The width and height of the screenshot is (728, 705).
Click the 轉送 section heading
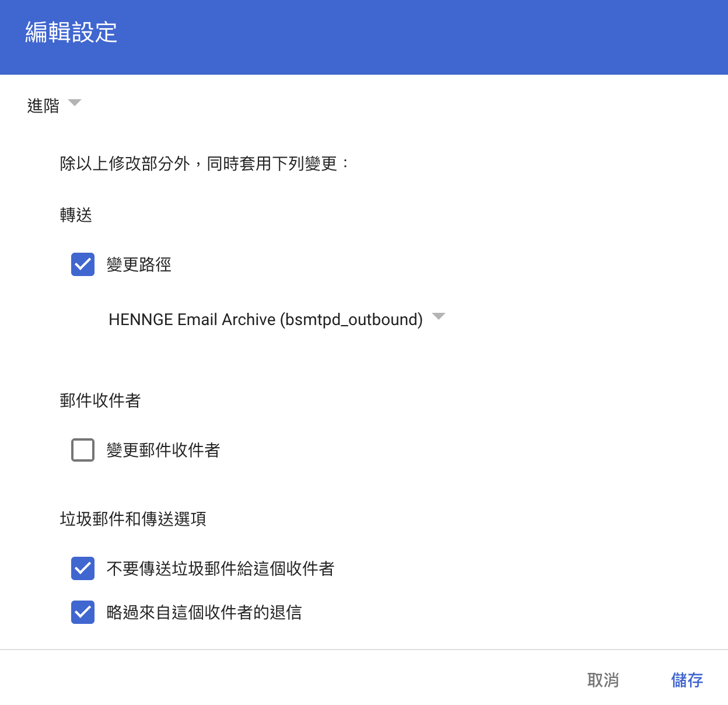click(76, 215)
